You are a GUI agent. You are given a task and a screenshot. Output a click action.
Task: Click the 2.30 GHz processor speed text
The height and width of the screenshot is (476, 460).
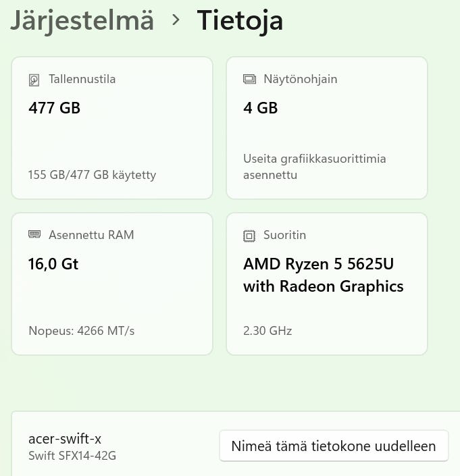click(267, 331)
